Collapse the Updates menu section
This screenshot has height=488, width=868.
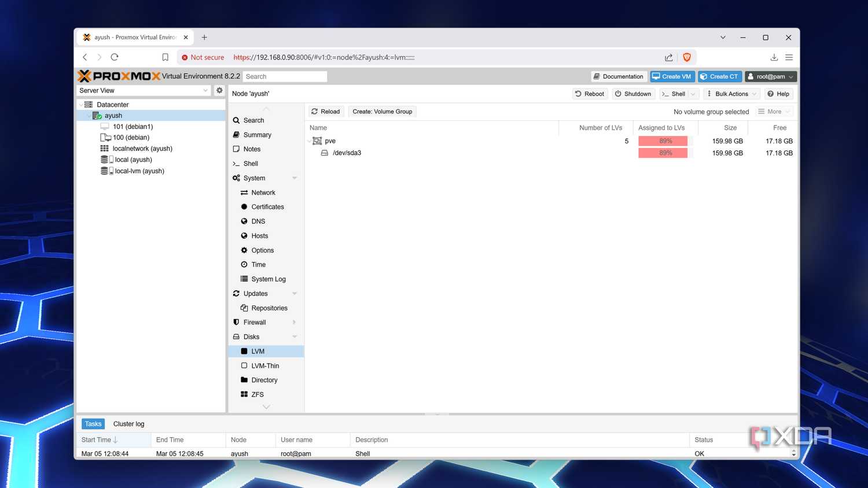(x=295, y=294)
